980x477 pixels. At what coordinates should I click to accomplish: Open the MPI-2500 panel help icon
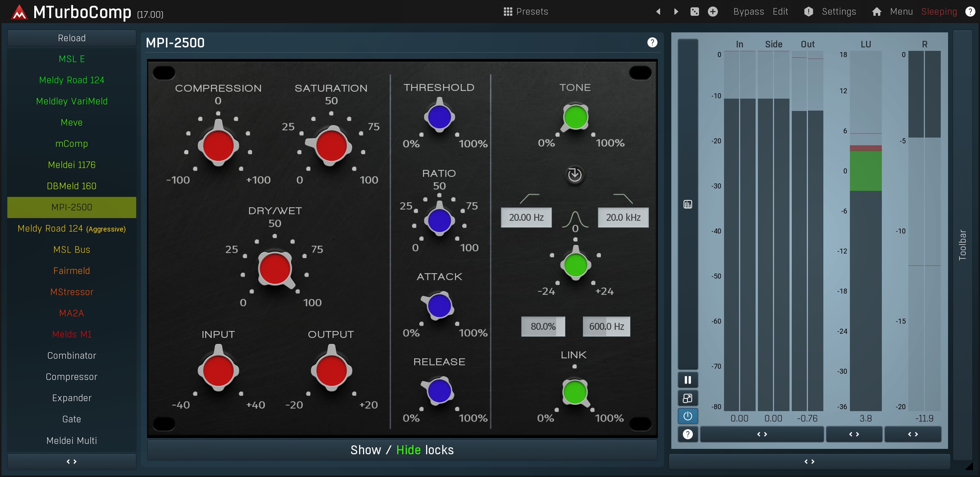pyautogui.click(x=652, y=42)
